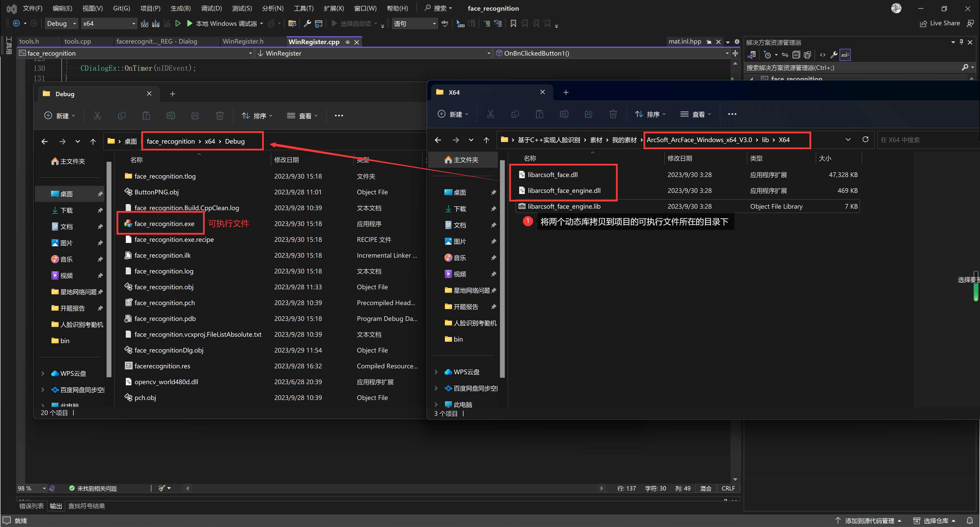Click refresh icon in the X64 address bar

(865, 140)
